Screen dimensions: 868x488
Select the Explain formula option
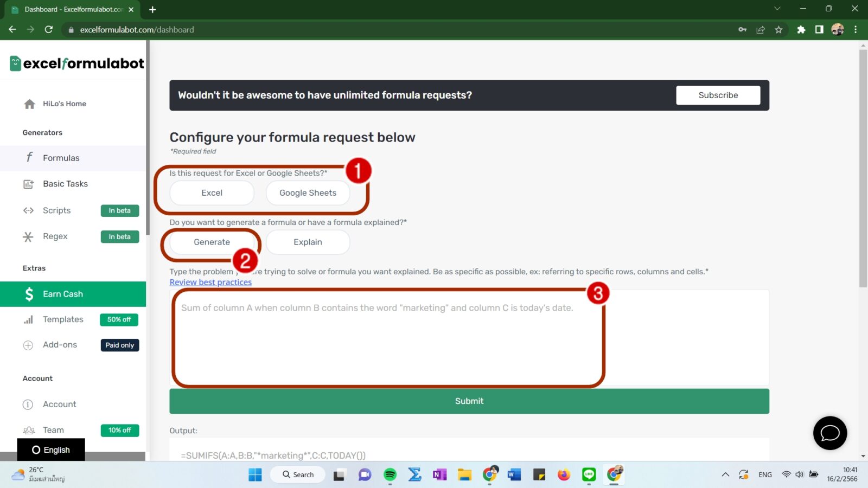[x=308, y=242]
